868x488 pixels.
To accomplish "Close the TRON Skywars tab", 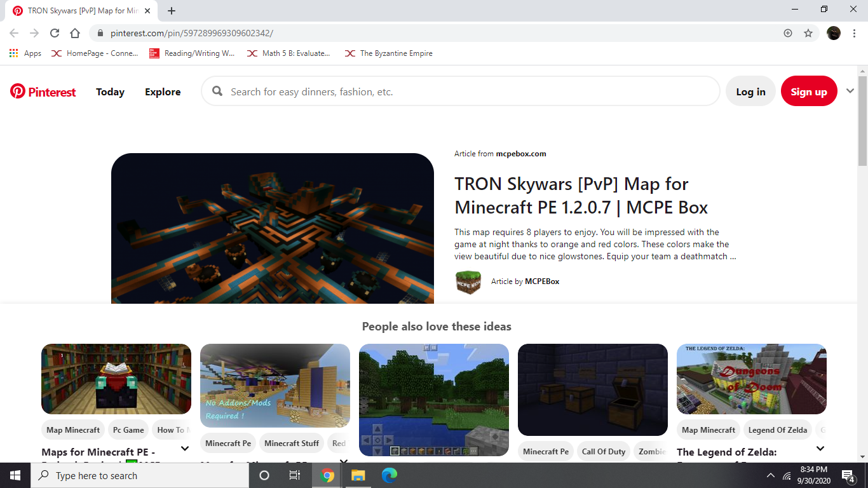I will coord(148,11).
